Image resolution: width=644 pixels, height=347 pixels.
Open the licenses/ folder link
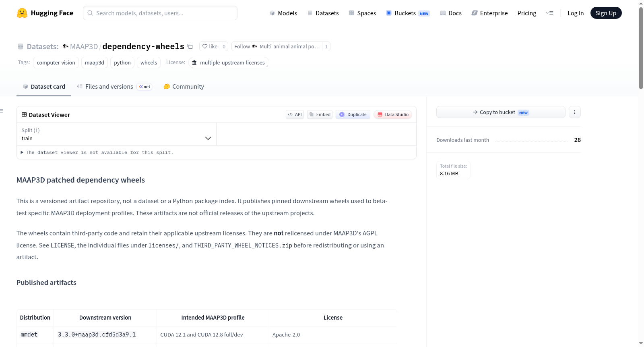tap(163, 245)
